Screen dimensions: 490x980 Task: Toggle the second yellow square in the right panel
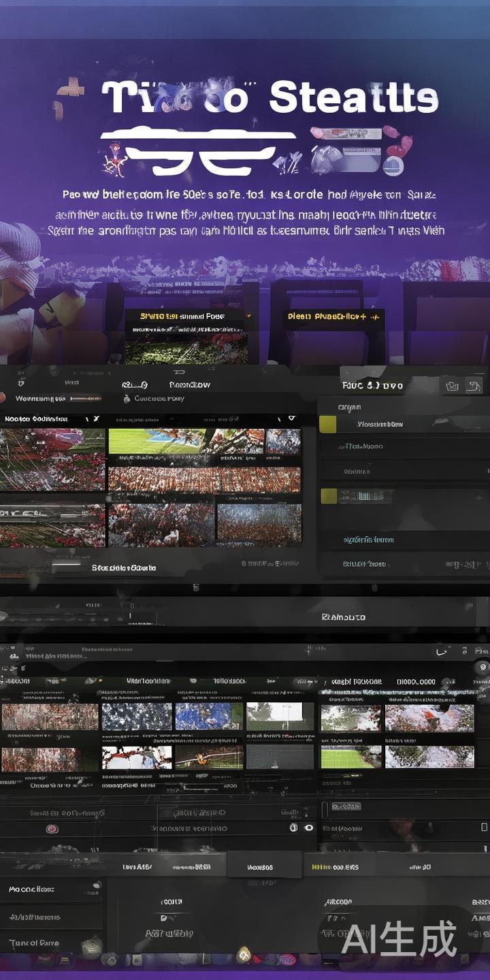coord(328,495)
